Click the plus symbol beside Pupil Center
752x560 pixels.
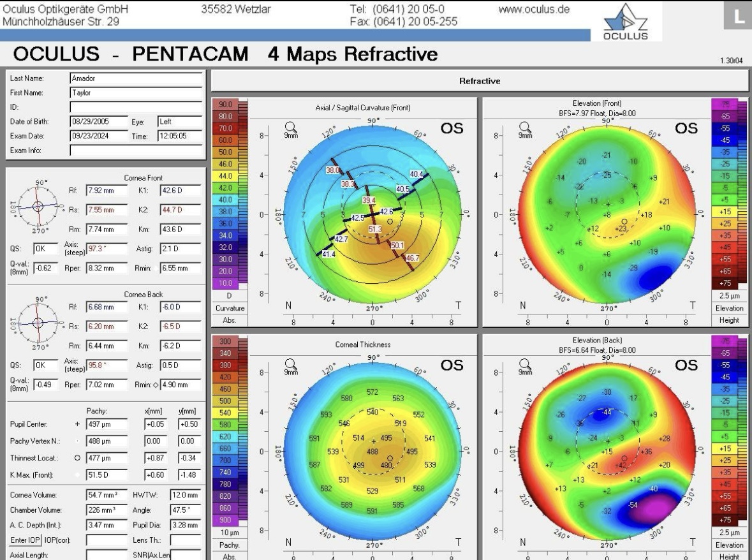click(77, 424)
